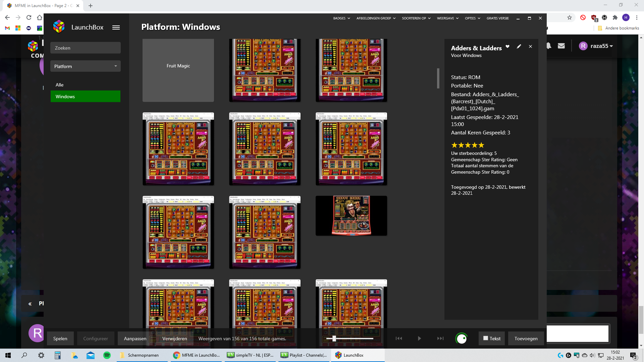Open Windows Start menu
The height and width of the screenshot is (362, 644).
point(8,355)
